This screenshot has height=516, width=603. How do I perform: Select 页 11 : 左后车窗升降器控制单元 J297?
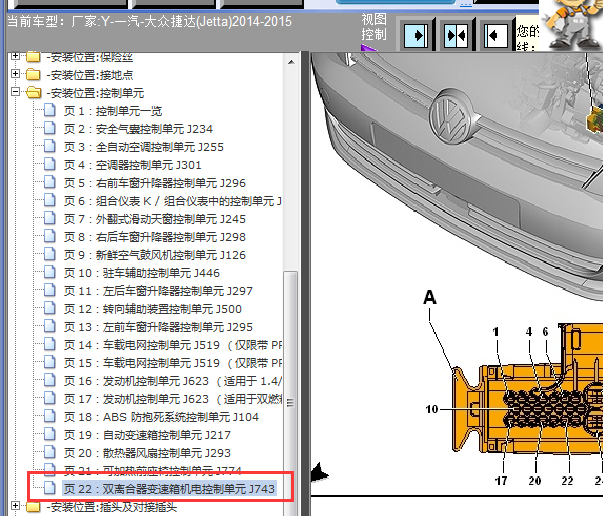pyautogui.click(x=158, y=291)
